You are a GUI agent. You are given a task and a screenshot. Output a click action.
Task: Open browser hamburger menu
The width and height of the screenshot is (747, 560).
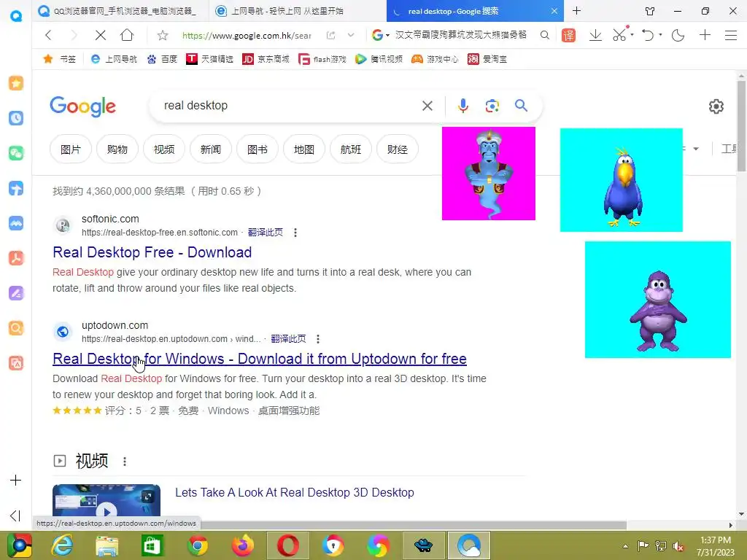731,35
